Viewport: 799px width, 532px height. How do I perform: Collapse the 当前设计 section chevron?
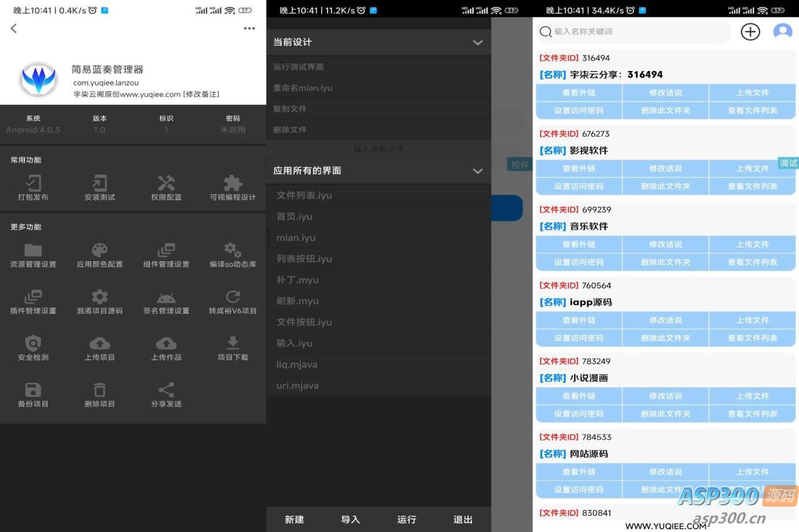tap(478, 42)
